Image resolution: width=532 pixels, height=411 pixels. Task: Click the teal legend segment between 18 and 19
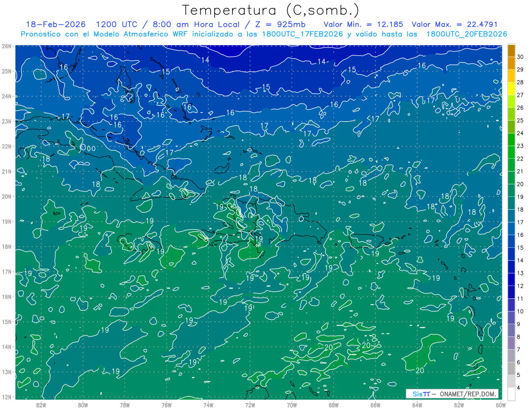(x=511, y=204)
